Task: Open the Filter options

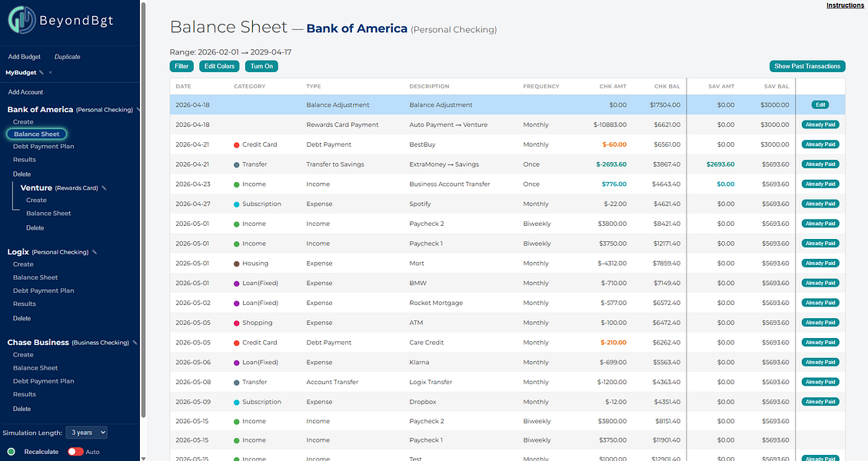Action: (x=181, y=66)
